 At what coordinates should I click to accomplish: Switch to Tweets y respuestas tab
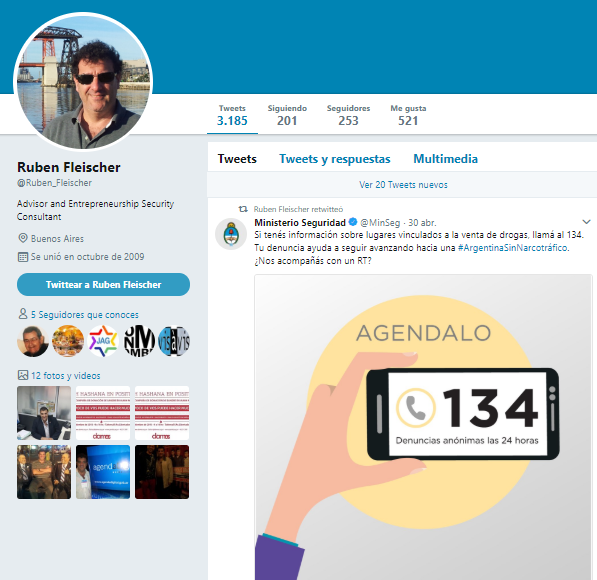click(x=335, y=159)
